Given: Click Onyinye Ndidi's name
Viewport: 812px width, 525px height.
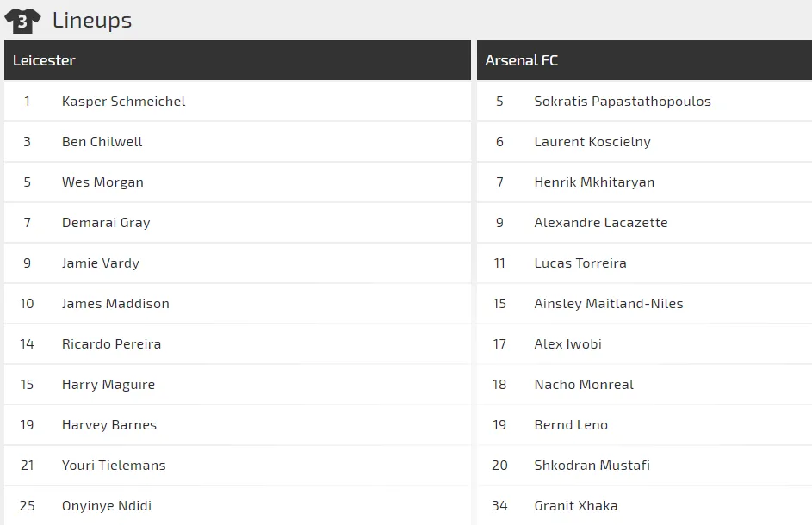Looking at the screenshot, I should click(107, 506).
